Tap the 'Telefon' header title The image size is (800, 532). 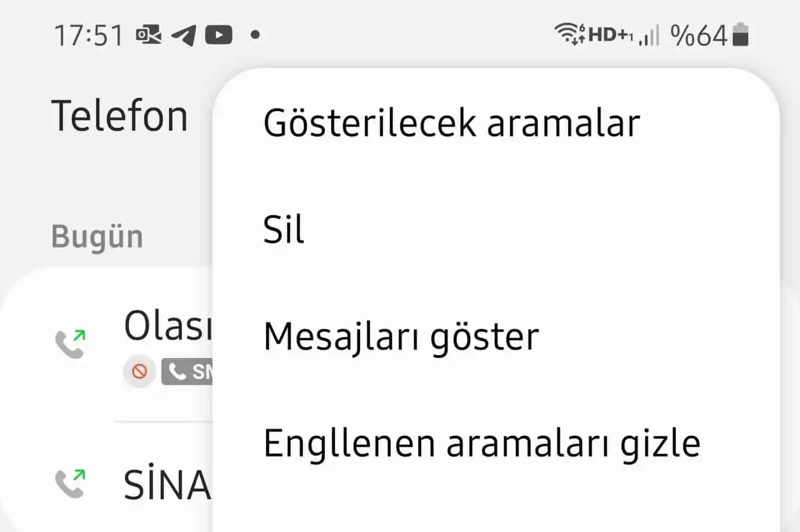tap(119, 115)
